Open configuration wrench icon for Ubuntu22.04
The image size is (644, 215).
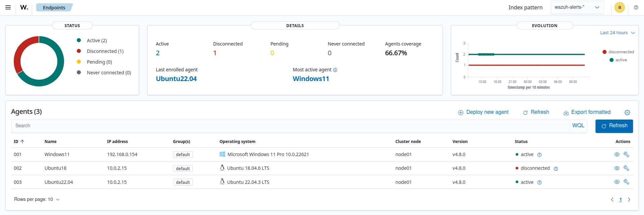point(626,182)
